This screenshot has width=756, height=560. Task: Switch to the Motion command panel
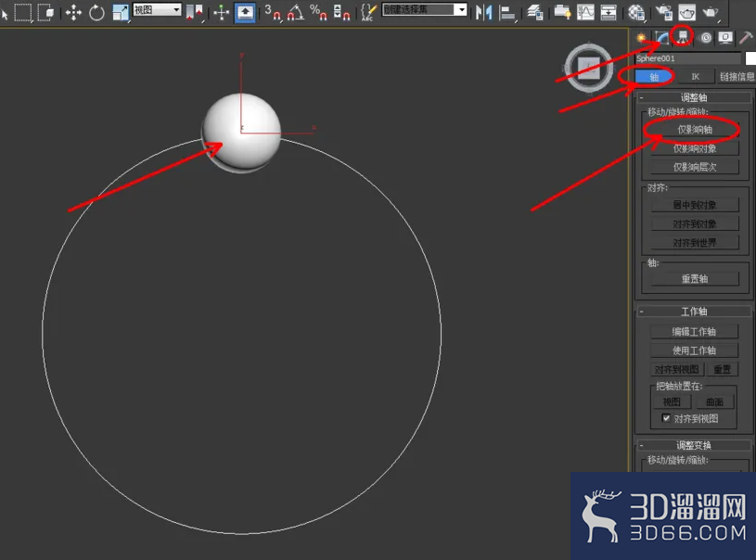[705, 38]
